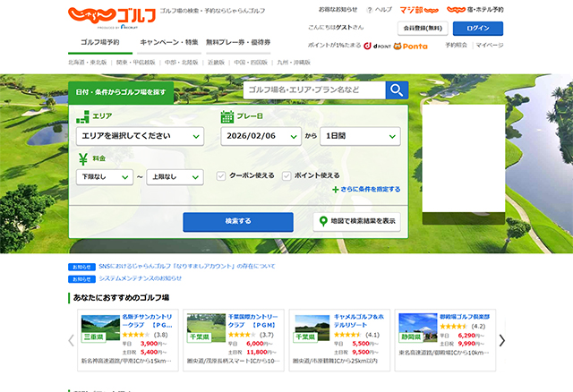Open the エリアを選択してください dropdown

pyautogui.click(x=139, y=136)
